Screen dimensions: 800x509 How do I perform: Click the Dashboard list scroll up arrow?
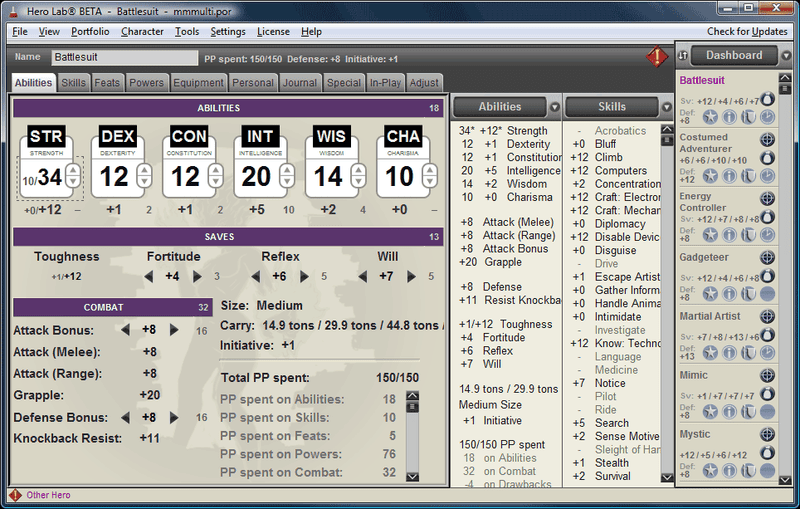tap(785, 78)
